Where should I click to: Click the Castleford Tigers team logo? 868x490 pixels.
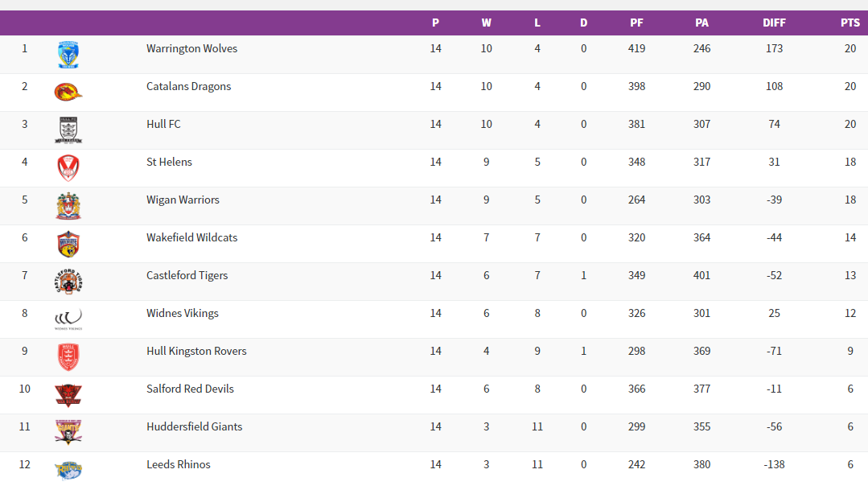pos(68,282)
